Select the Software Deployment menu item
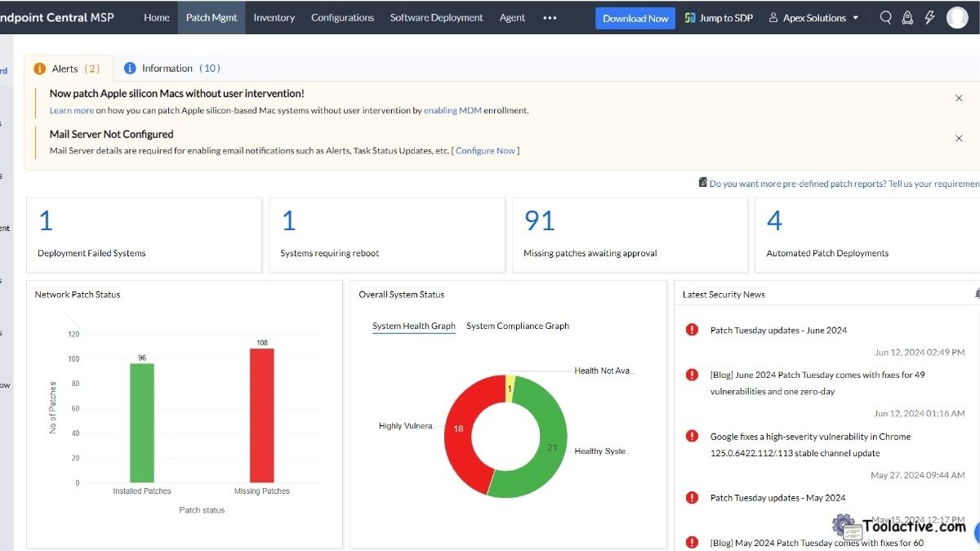This screenshot has height=551, width=980. point(436,16)
